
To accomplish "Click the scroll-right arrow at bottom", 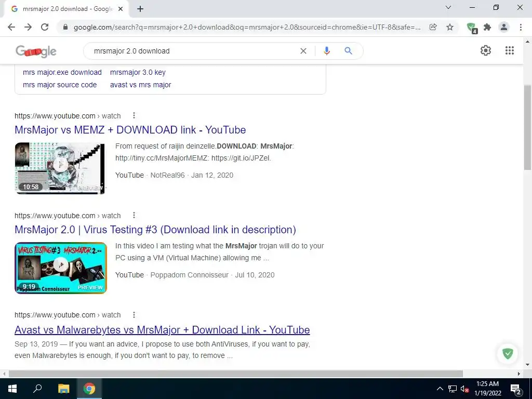I will tap(519, 374).
